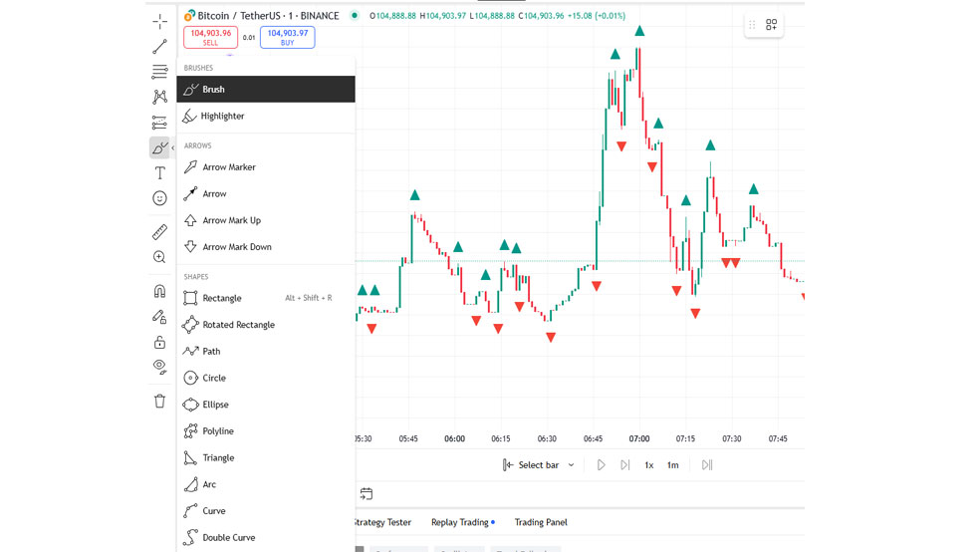Click the Select bar jump-to icon
The image size is (980, 552).
(508, 465)
